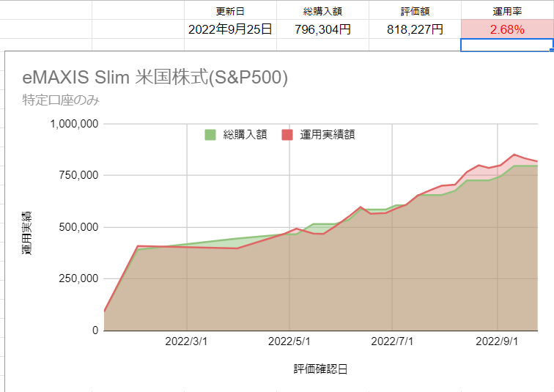This screenshot has height=392, width=554.
Task: Click the date cell 2022年9月25日
Action: (230, 29)
